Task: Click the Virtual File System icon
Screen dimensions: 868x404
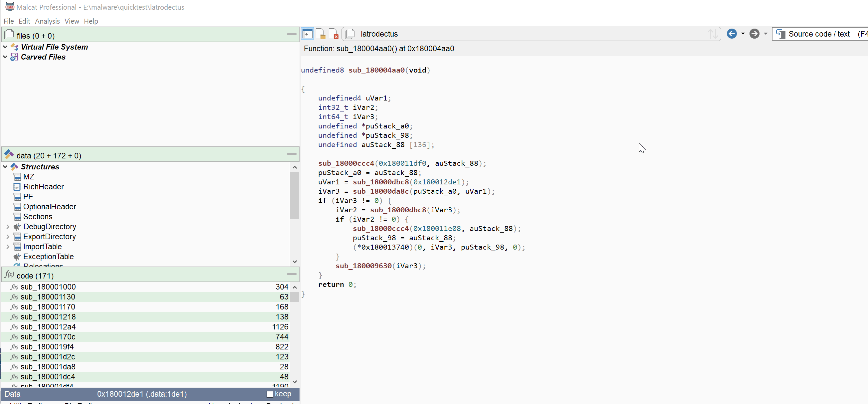Action: point(15,47)
